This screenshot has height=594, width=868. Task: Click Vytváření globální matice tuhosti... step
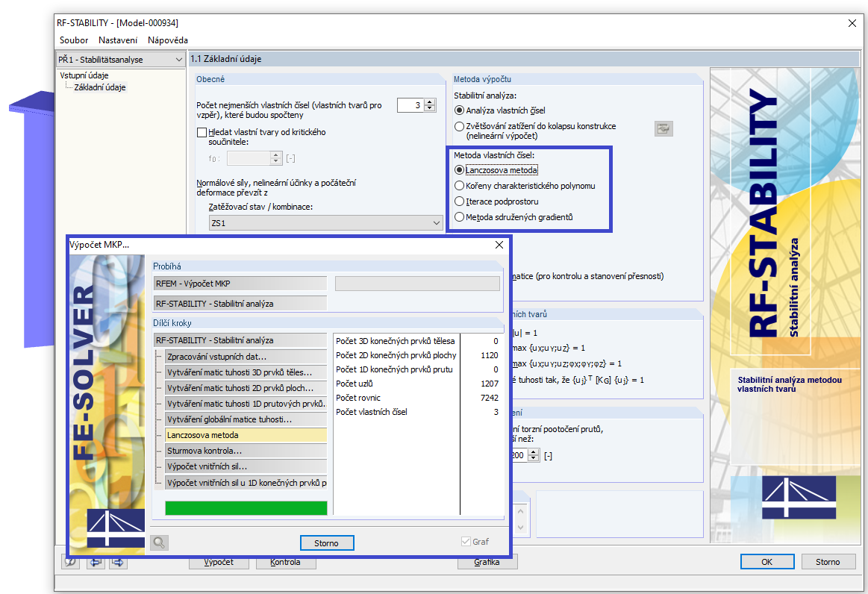point(246,419)
